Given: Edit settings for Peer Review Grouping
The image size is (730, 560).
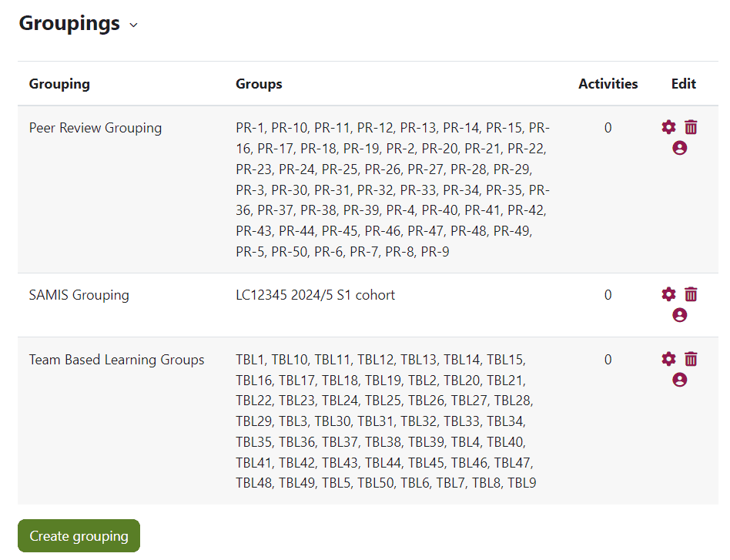Looking at the screenshot, I should point(668,127).
